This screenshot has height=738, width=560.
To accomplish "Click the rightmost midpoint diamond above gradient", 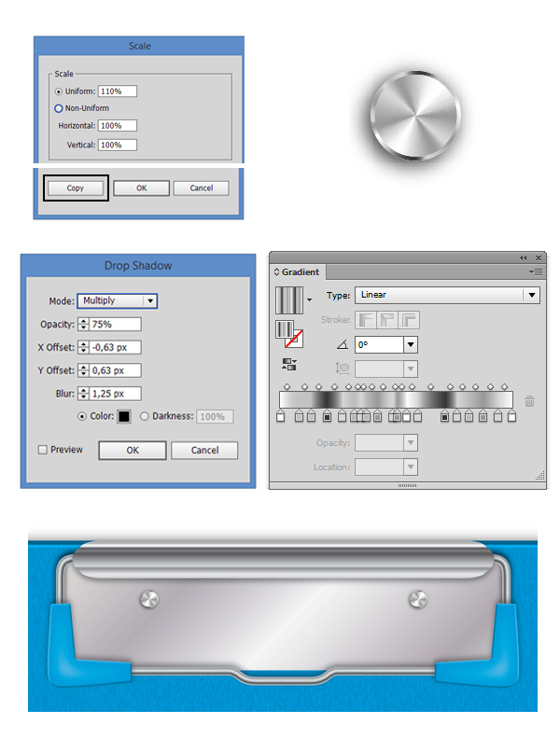I will (x=504, y=387).
